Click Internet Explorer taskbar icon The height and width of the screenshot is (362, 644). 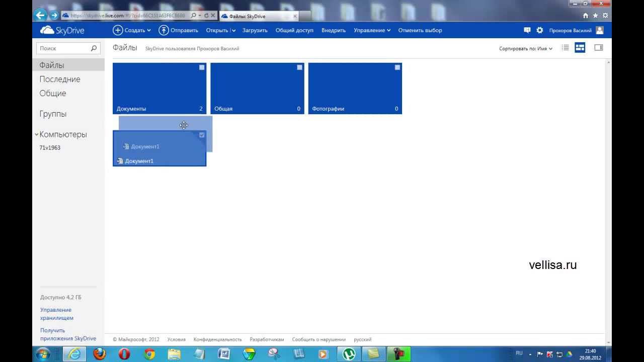click(74, 354)
